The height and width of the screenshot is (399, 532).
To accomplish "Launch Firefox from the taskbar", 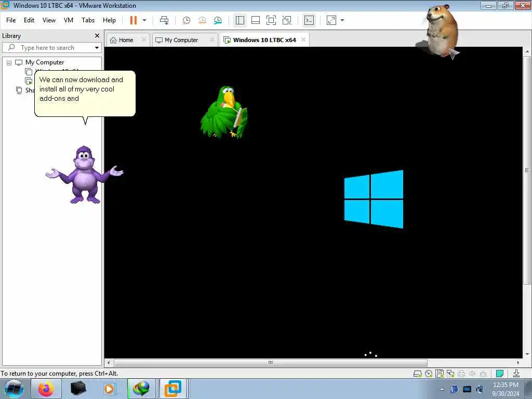I will (x=46, y=389).
